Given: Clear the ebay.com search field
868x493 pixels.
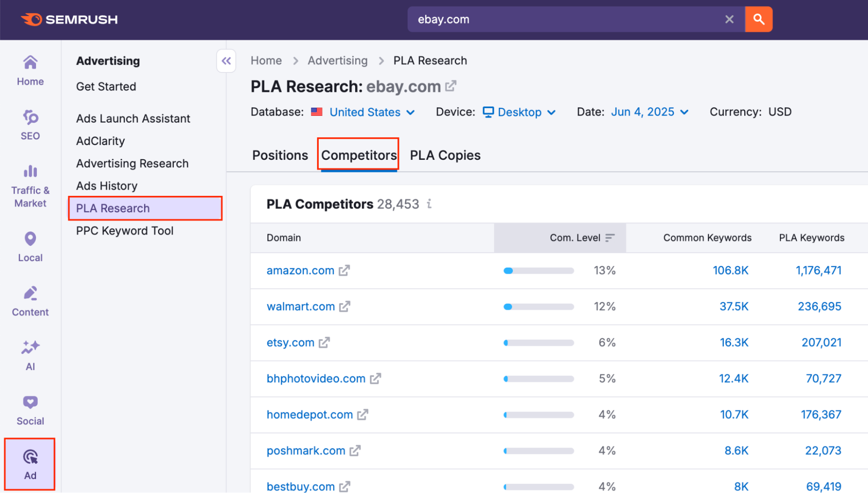Looking at the screenshot, I should coord(729,19).
